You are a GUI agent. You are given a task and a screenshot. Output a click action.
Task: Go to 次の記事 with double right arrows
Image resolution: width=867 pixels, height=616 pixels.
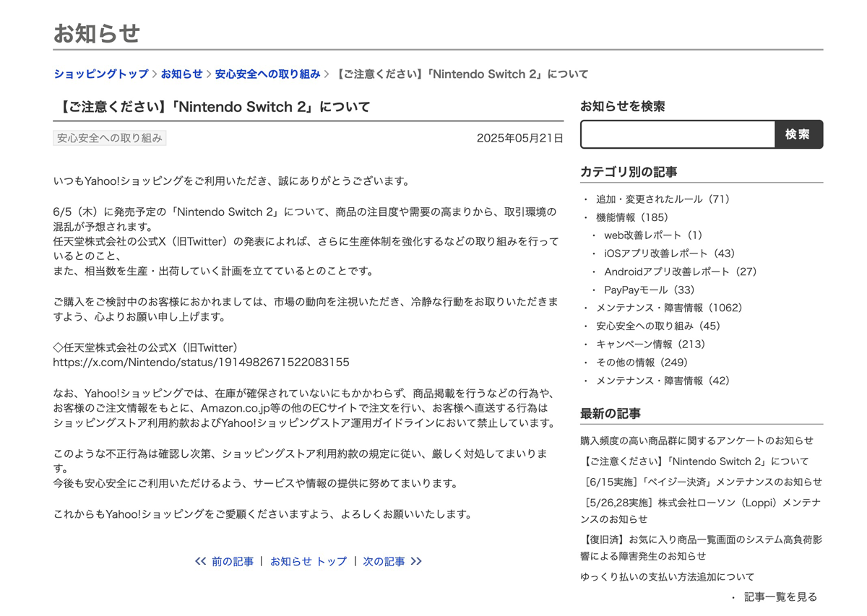click(x=392, y=561)
